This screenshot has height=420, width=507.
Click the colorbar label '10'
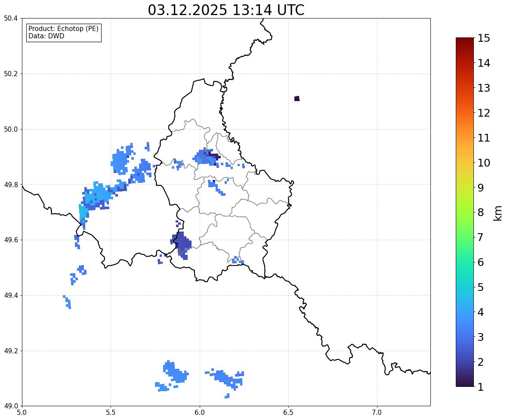click(x=484, y=163)
